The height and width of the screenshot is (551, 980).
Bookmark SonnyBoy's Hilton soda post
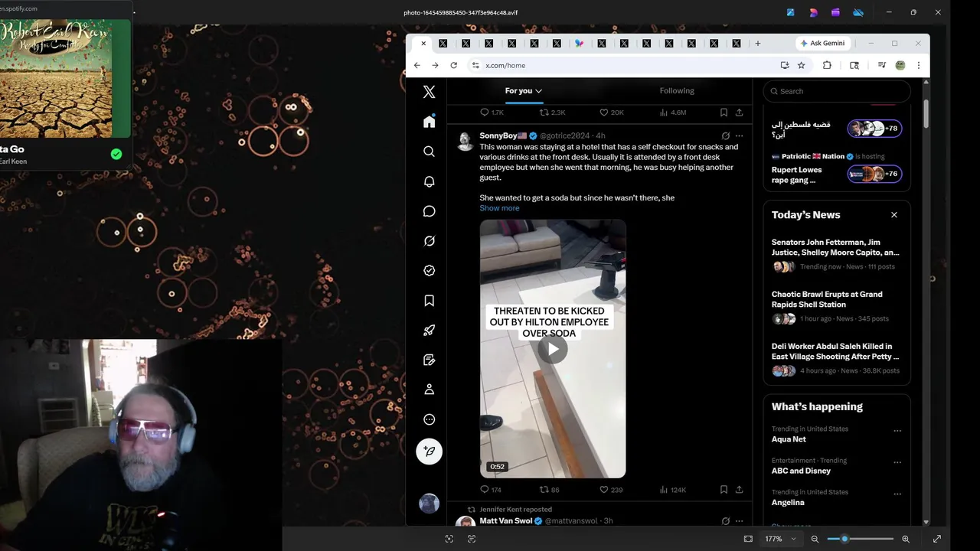pos(724,490)
